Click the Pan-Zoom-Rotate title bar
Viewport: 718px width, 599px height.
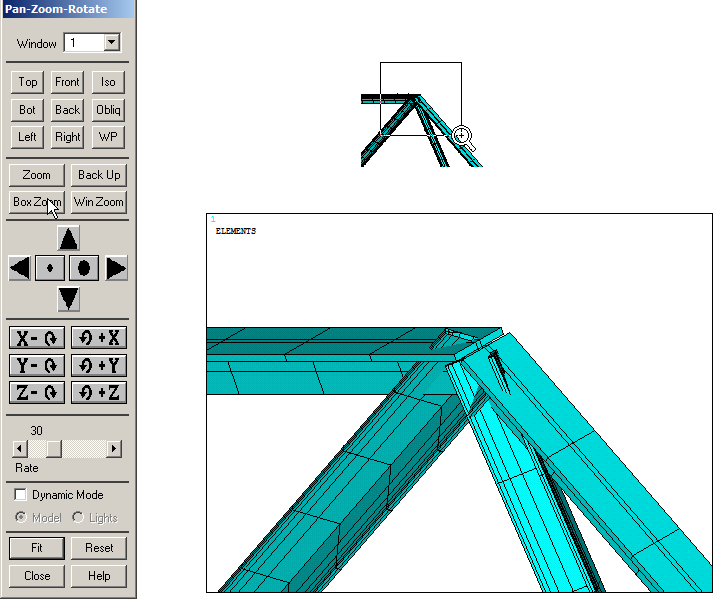tap(69, 9)
